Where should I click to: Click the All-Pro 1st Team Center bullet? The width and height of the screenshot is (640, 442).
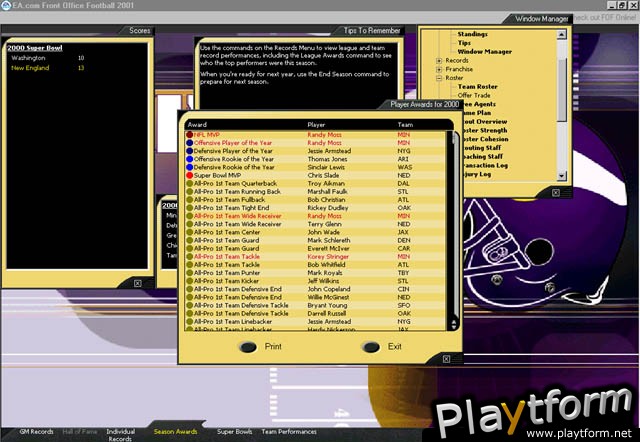189,232
